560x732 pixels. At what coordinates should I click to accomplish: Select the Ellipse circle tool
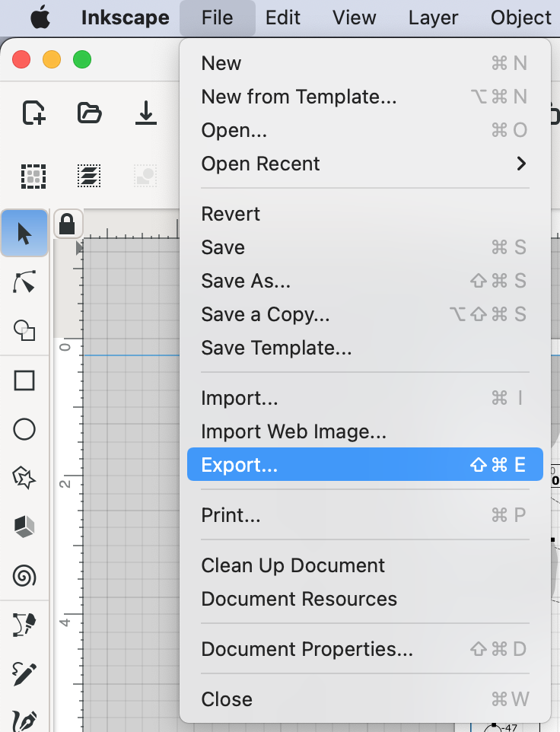pyautogui.click(x=24, y=429)
